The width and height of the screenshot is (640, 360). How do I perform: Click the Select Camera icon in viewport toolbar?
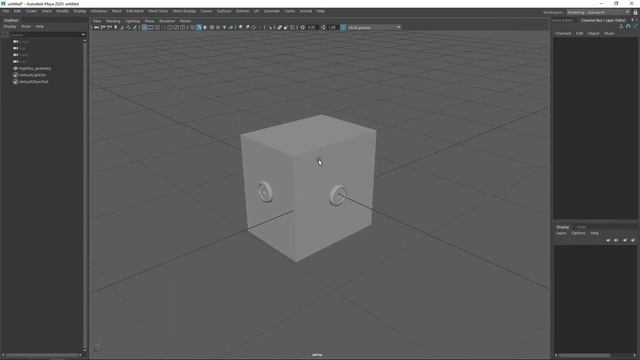click(96, 28)
